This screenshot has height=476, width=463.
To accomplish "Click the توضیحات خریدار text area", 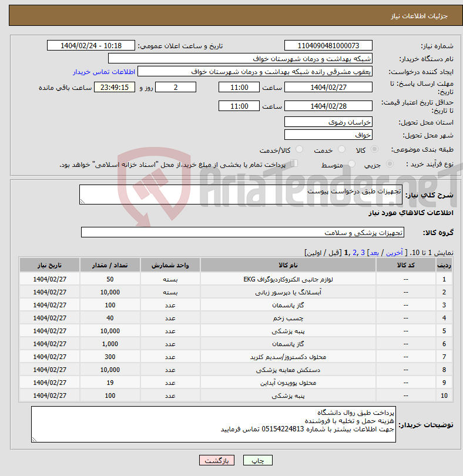I will (x=213, y=424).
